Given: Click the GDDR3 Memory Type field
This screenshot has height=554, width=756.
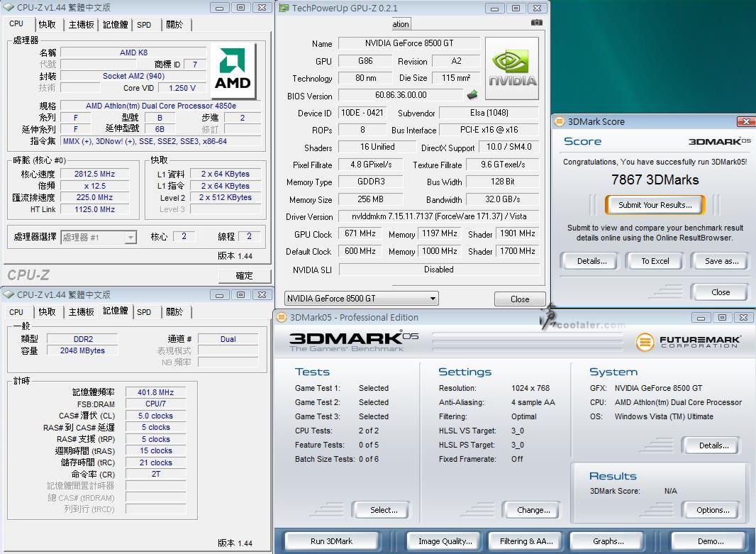Looking at the screenshot, I should point(371,182).
